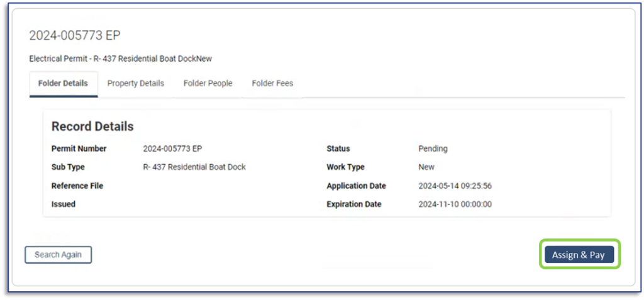Click the Assign & Pay button
The width and height of the screenshot is (644, 300).
pos(579,255)
